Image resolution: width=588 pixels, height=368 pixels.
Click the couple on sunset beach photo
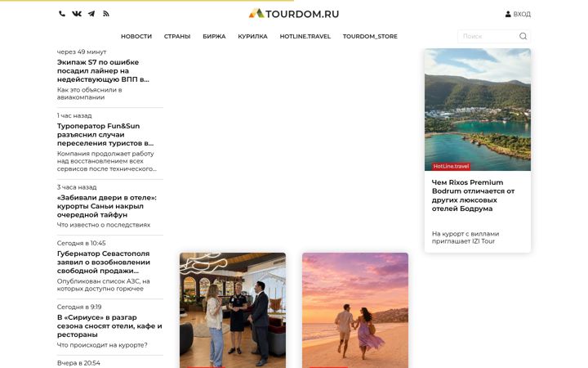pos(355,310)
